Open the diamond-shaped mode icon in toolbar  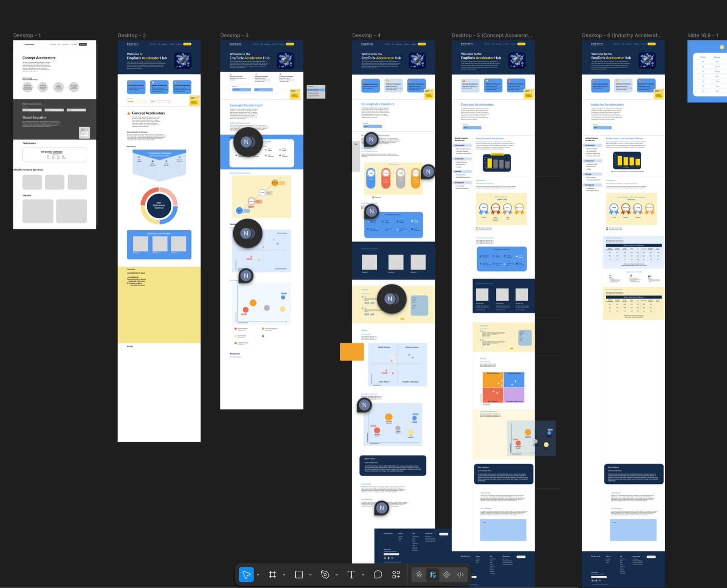[447, 574]
